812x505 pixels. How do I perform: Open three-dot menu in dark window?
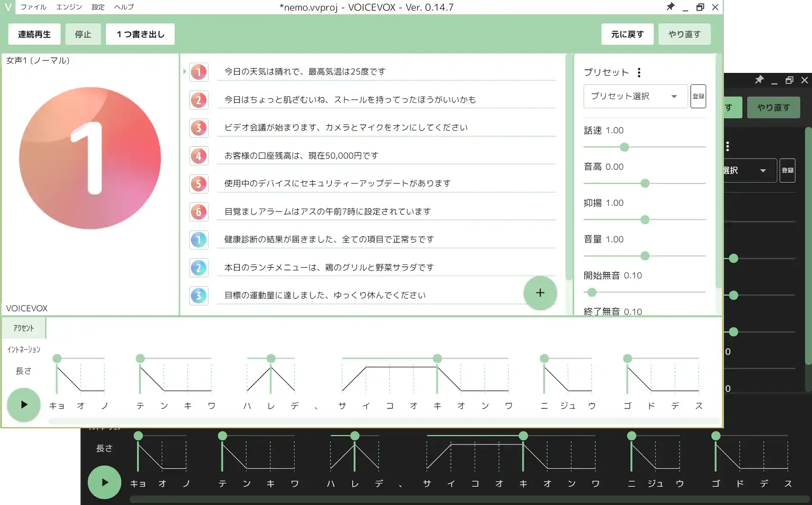[x=727, y=146]
